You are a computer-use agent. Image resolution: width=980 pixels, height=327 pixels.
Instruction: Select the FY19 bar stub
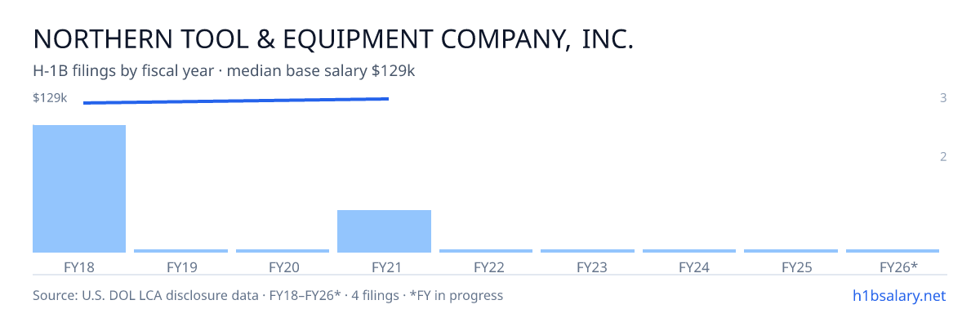(180, 251)
